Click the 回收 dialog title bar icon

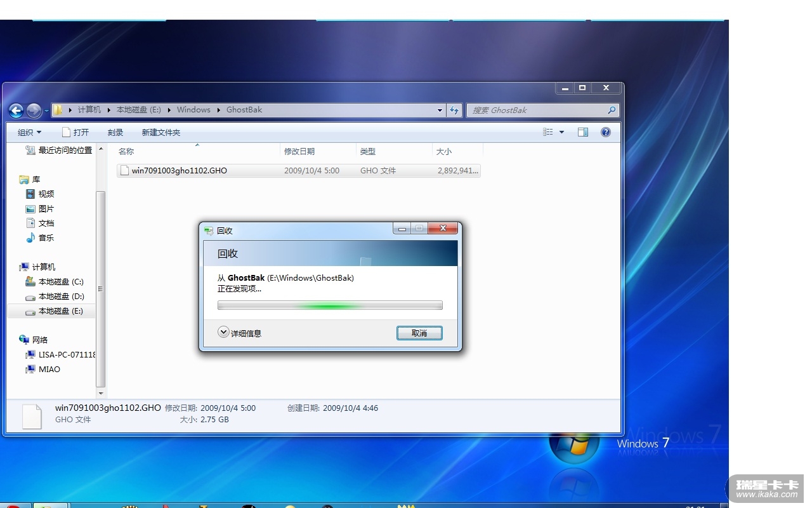pyautogui.click(x=209, y=231)
